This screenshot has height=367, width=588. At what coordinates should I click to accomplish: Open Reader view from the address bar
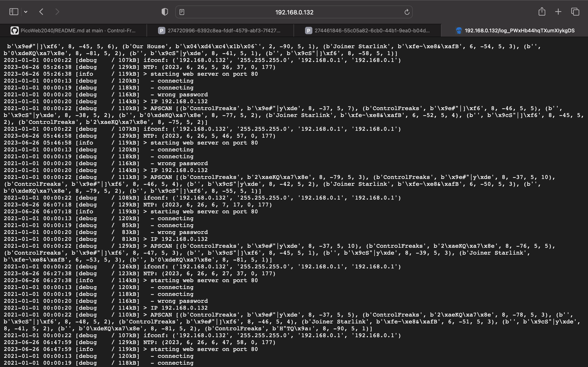pyautogui.click(x=182, y=11)
